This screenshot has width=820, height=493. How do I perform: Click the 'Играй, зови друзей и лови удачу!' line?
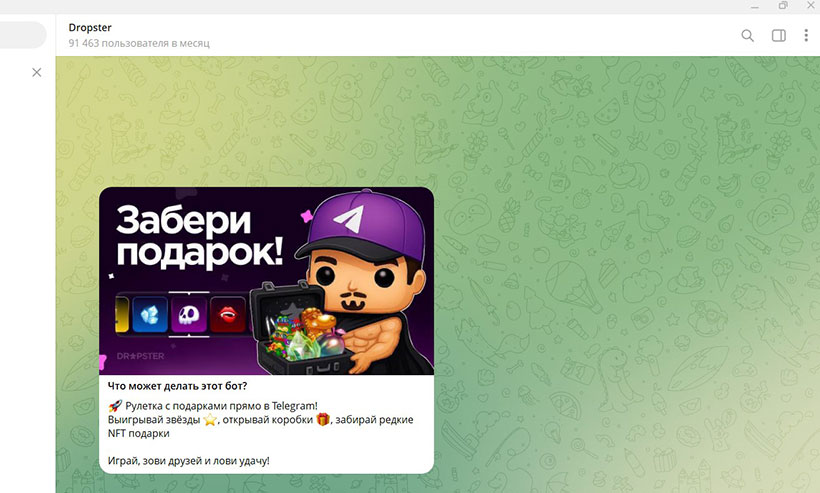pos(189,461)
